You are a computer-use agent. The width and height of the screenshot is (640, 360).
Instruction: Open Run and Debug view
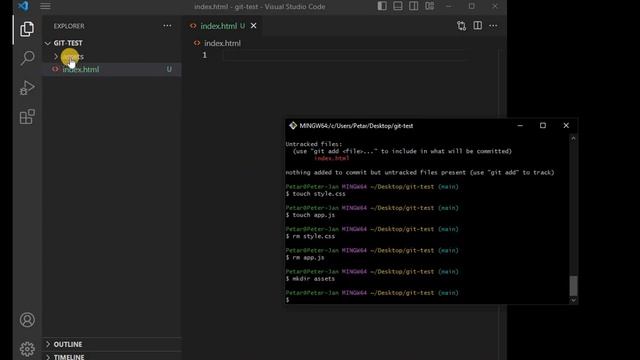coord(27,87)
